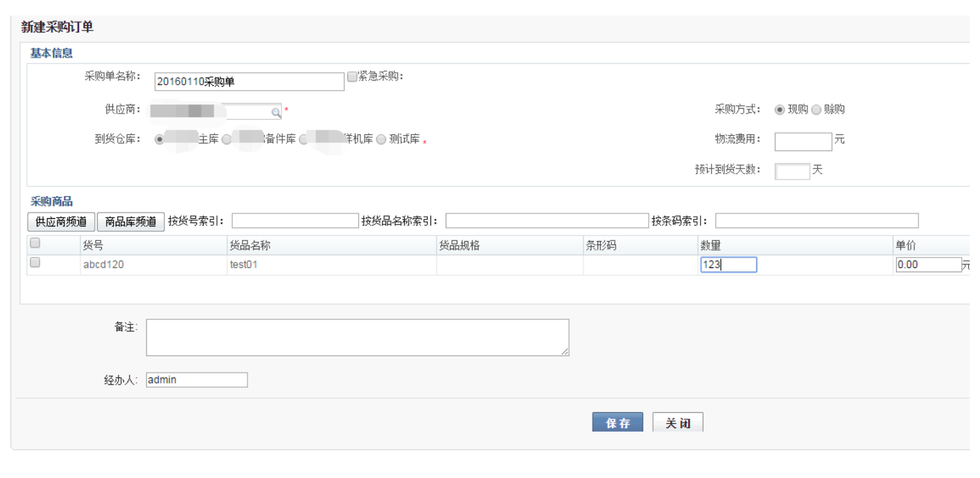Screen dimensions: 980x478
Task: Click the 物流费用 logistics fee field
Action: 803,141
